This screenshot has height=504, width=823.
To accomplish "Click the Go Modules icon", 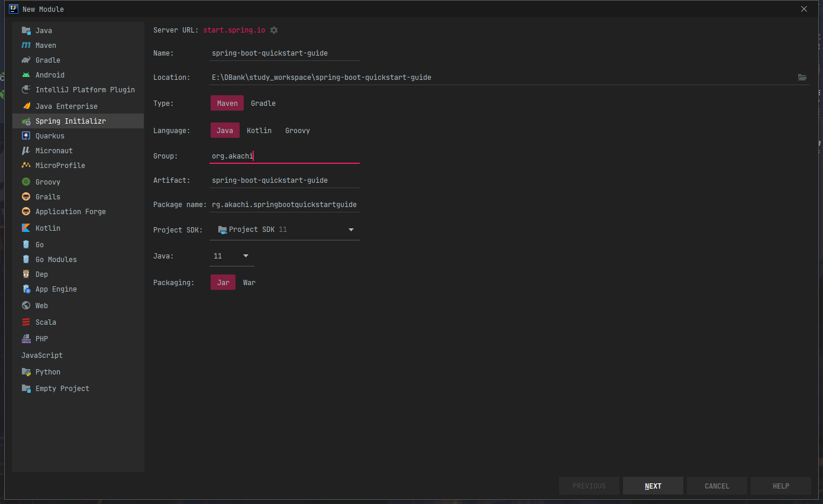I will (x=26, y=259).
